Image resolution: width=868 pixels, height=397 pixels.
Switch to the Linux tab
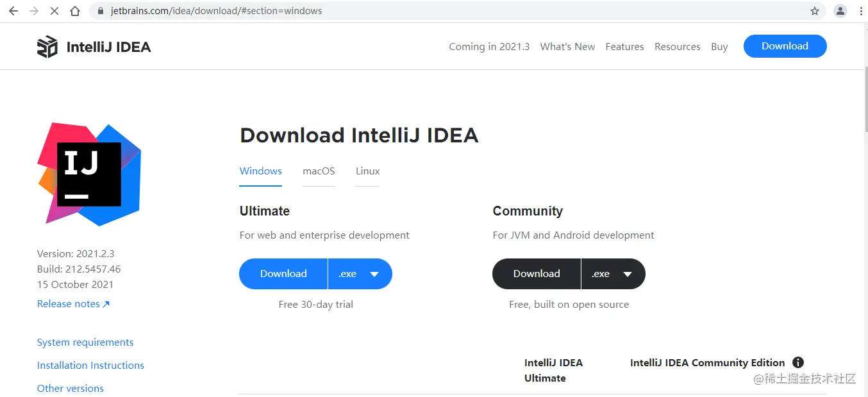(368, 171)
